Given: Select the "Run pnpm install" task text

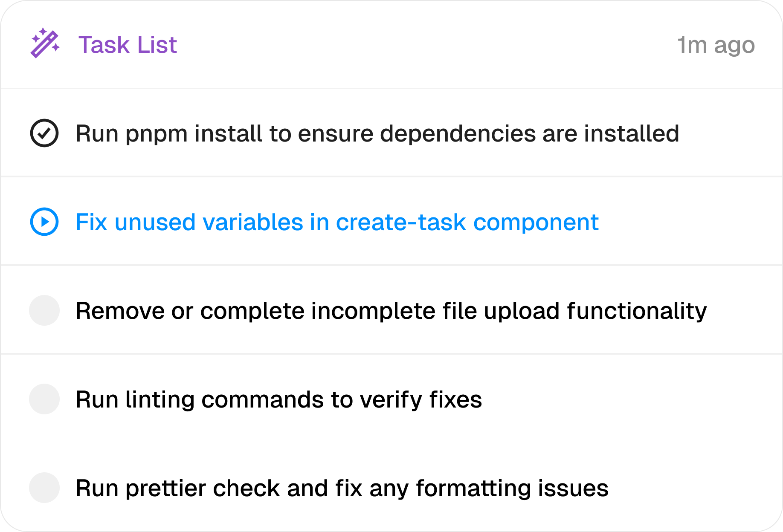Looking at the screenshot, I should (377, 133).
